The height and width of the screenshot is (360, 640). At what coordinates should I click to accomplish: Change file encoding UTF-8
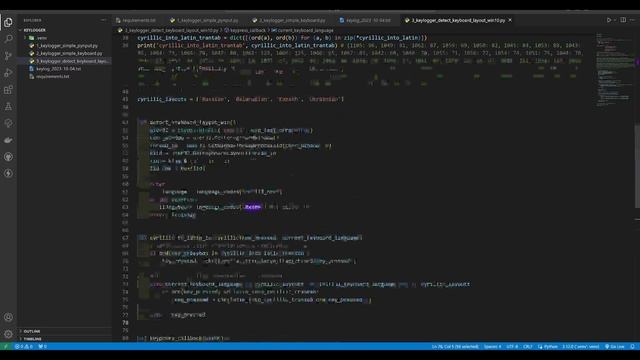pyautogui.click(x=512, y=347)
